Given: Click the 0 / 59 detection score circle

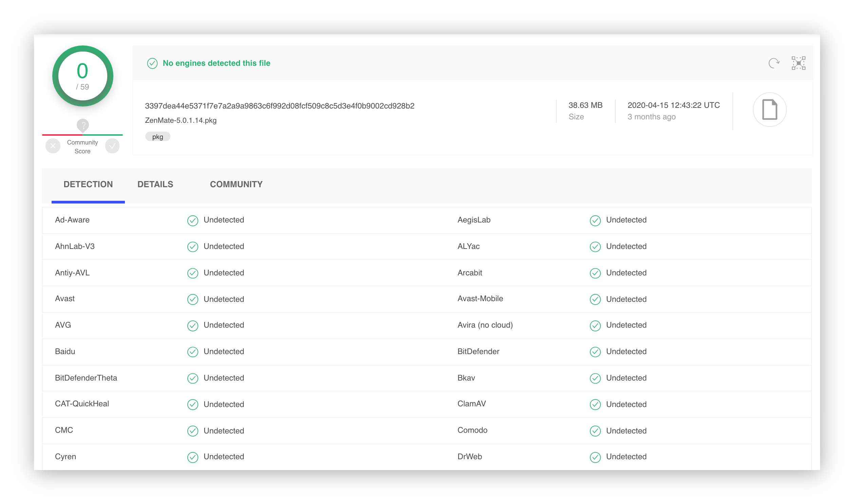Looking at the screenshot, I should pos(82,76).
